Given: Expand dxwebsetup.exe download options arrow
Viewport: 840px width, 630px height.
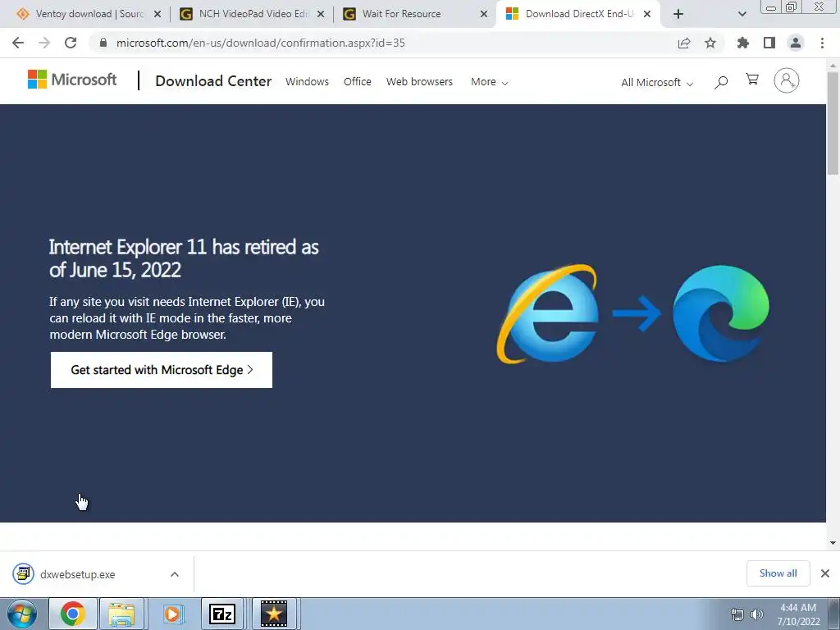Looking at the screenshot, I should tap(175, 574).
